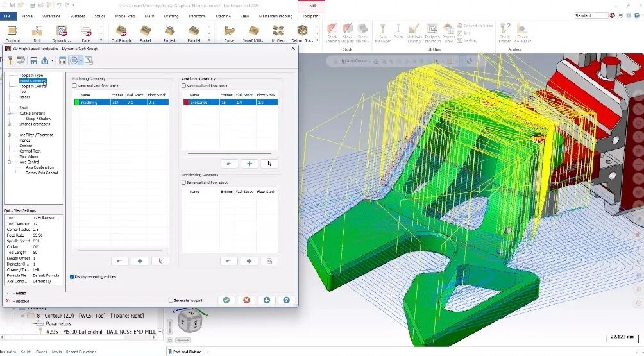Click red avoidance color swatch
Viewport: 644px width, 356px height.
[186, 102]
